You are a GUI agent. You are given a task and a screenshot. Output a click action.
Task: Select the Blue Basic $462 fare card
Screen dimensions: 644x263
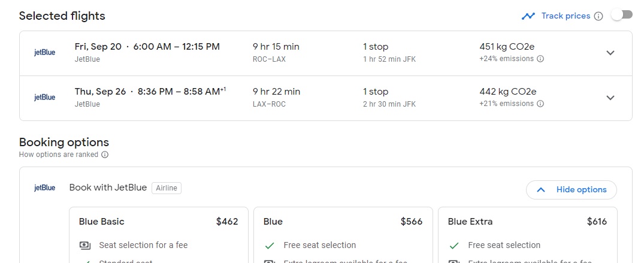tap(159, 235)
